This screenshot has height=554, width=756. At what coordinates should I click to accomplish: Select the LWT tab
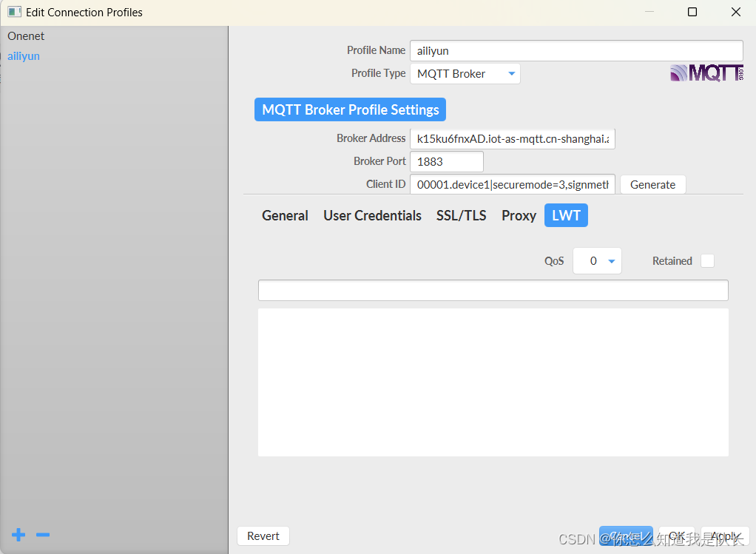click(566, 215)
